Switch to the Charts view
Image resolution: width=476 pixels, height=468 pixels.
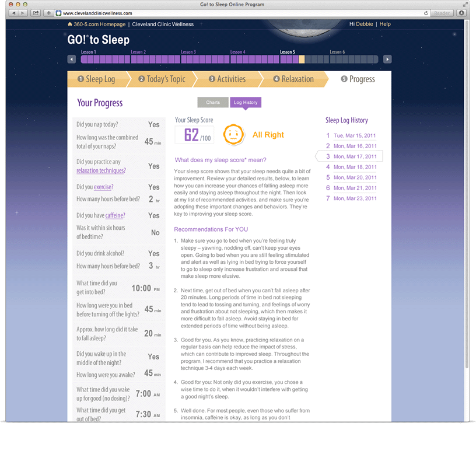point(213,102)
